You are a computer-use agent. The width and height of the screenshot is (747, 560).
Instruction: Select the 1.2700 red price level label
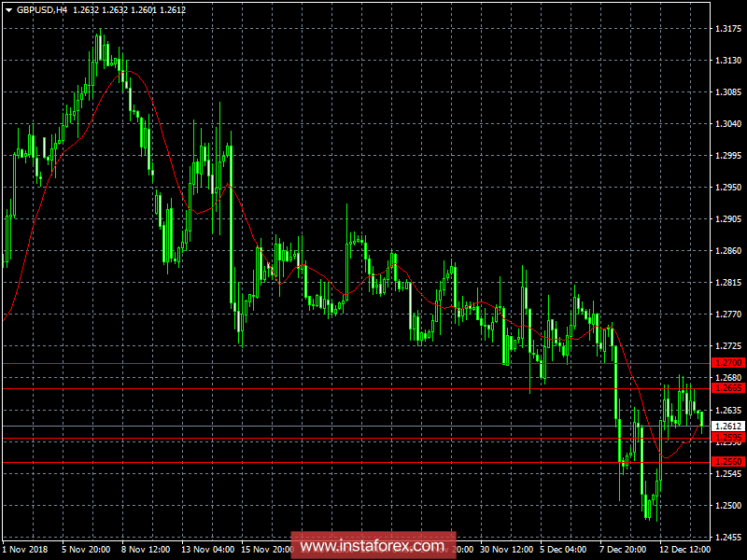click(728, 363)
